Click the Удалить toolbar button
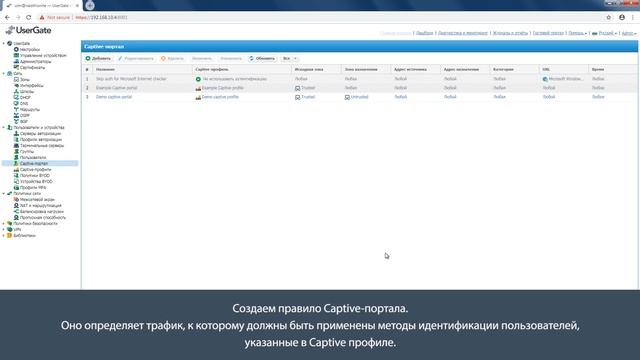640x360 pixels. pyautogui.click(x=172, y=58)
